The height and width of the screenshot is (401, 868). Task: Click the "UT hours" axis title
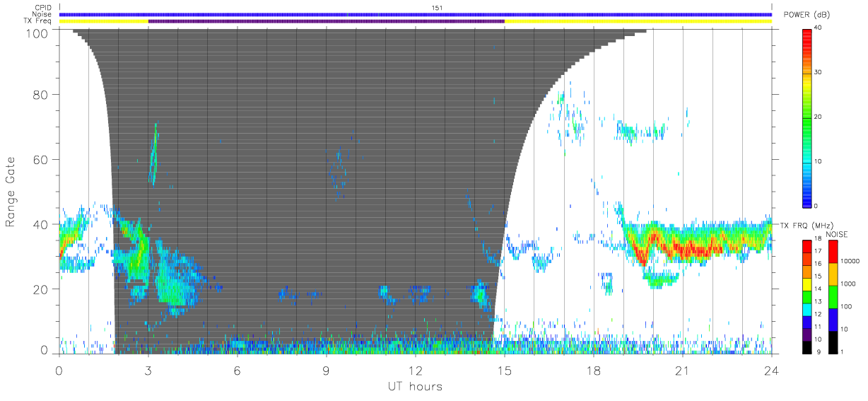click(x=415, y=387)
